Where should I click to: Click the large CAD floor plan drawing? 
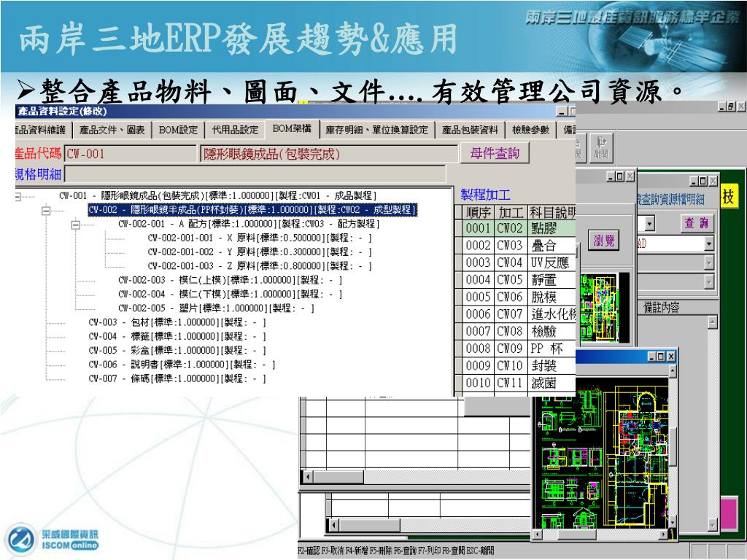click(600, 452)
